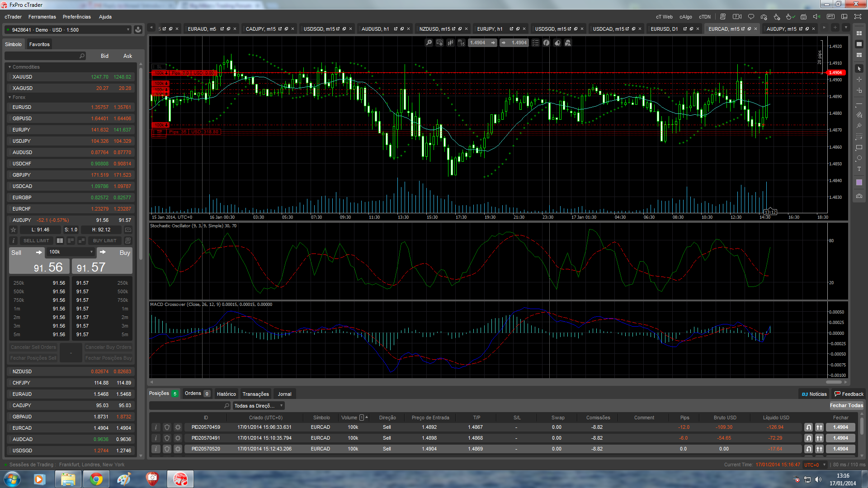Add AUDJPY to favorites with star icon
This screenshot has height=488, width=868.
[x=14, y=230]
